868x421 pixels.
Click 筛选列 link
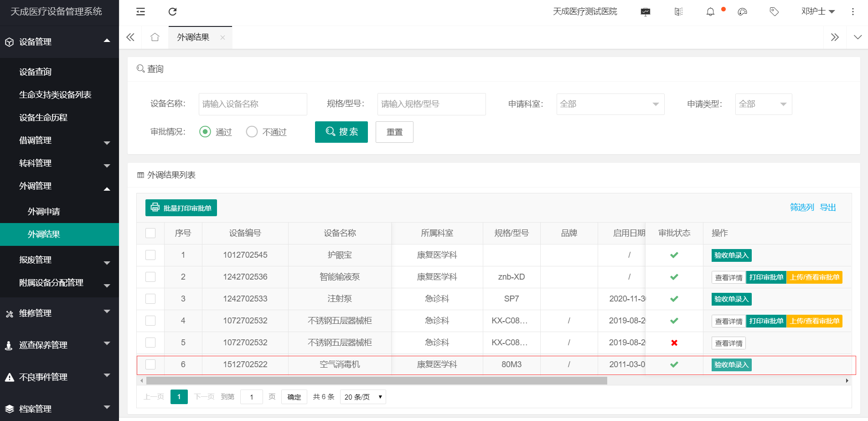[x=802, y=208]
